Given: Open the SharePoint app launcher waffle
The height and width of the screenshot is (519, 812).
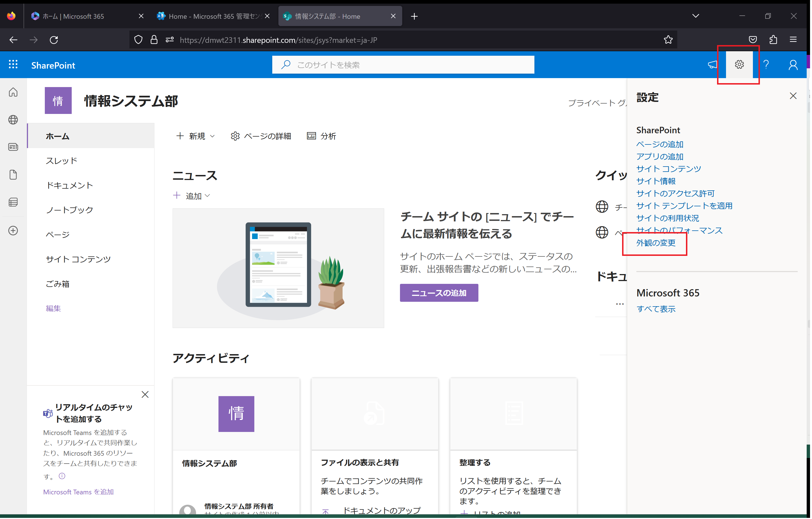Looking at the screenshot, I should [13, 65].
